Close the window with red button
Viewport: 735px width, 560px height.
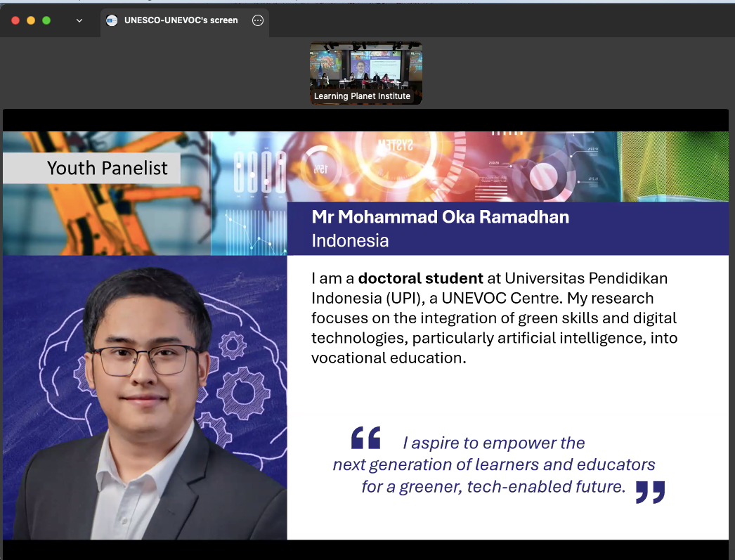pos(15,20)
